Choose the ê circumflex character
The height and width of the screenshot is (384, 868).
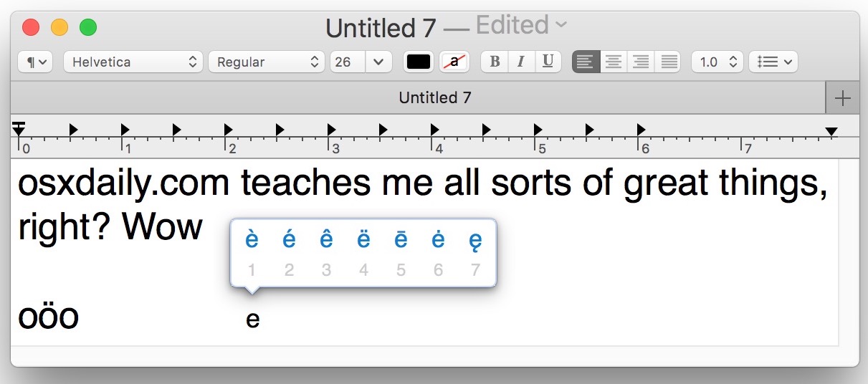326,241
